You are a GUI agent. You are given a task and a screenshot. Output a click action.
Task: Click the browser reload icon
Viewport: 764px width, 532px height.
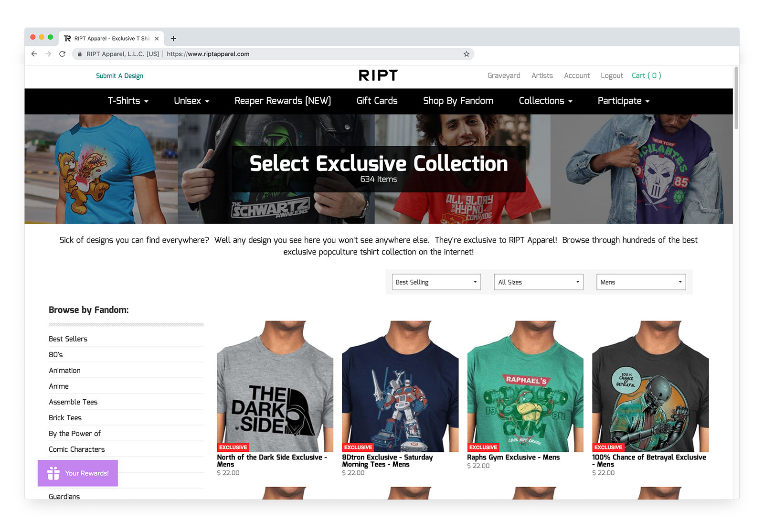pyautogui.click(x=63, y=54)
